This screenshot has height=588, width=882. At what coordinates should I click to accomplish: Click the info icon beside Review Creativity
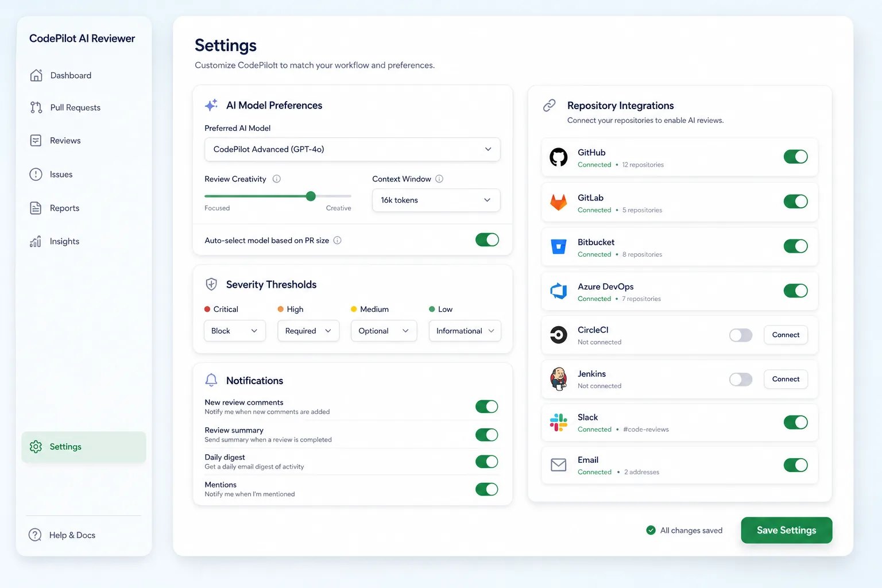tap(277, 179)
